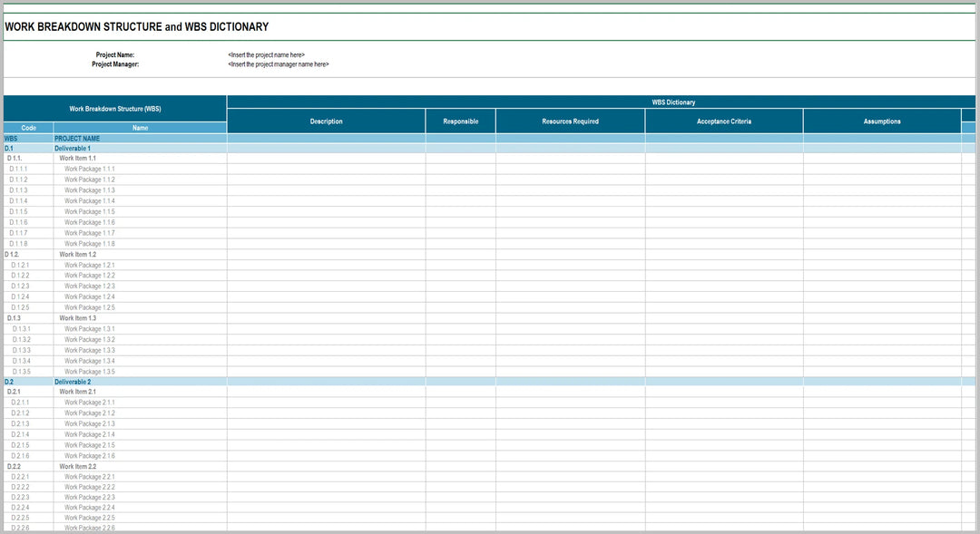Select the Work Package 2.1.3 cell
Image resolution: width=980 pixels, height=534 pixels.
pos(89,424)
